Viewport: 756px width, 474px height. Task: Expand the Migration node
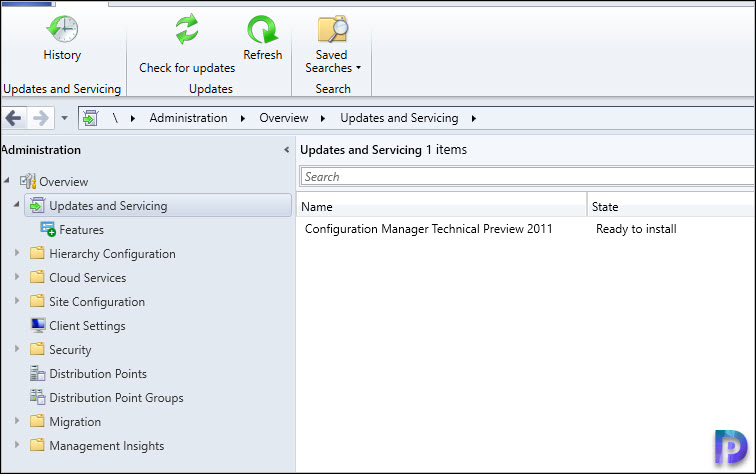coord(17,420)
